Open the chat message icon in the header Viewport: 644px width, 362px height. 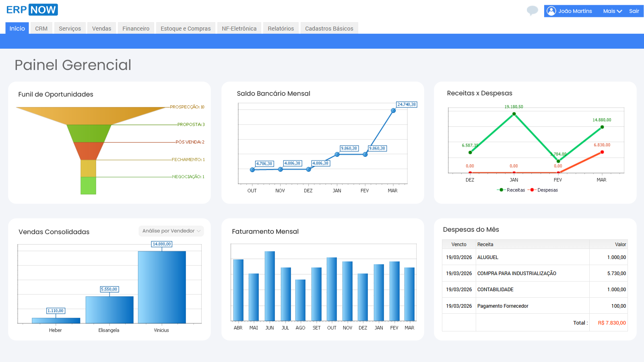[532, 11]
